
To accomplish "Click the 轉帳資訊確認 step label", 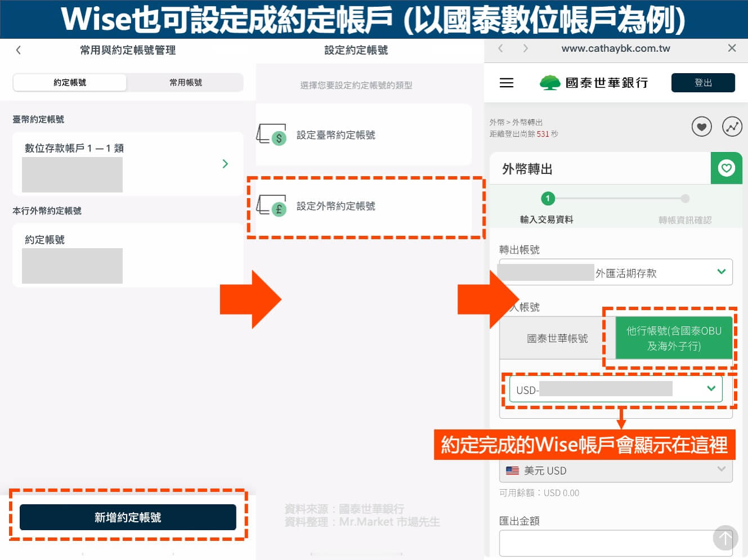I will [685, 220].
